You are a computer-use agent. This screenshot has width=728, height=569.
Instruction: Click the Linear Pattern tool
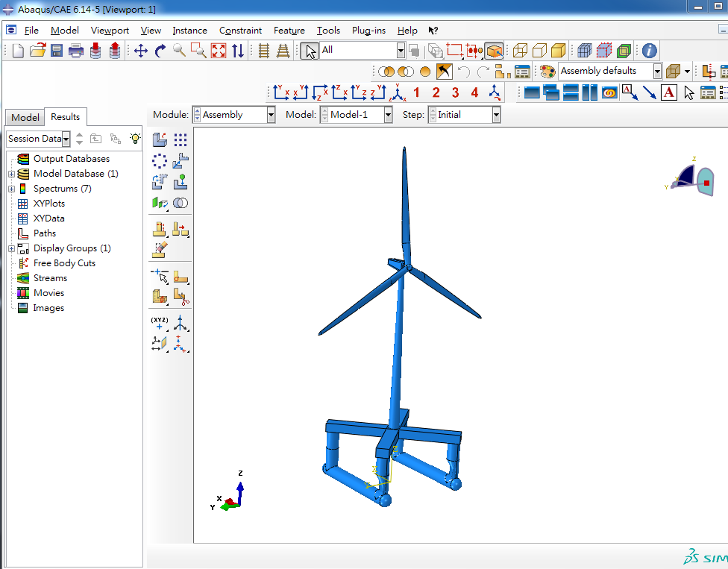181,139
